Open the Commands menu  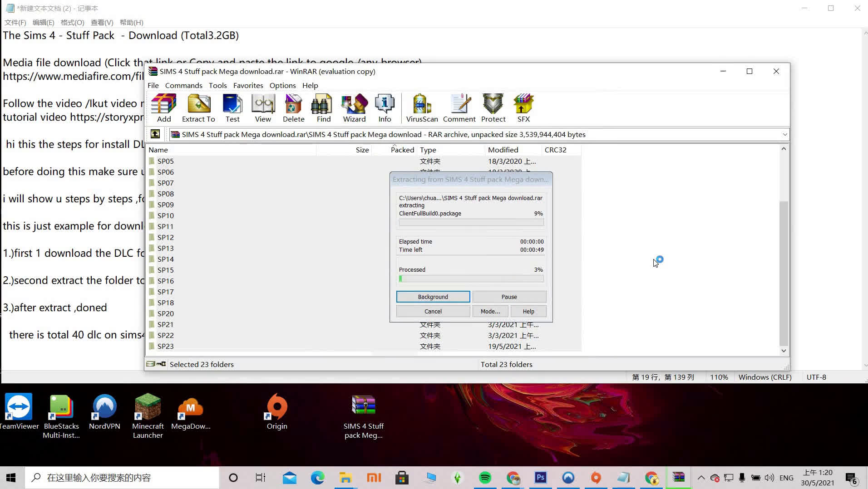[x=183, y=85]
